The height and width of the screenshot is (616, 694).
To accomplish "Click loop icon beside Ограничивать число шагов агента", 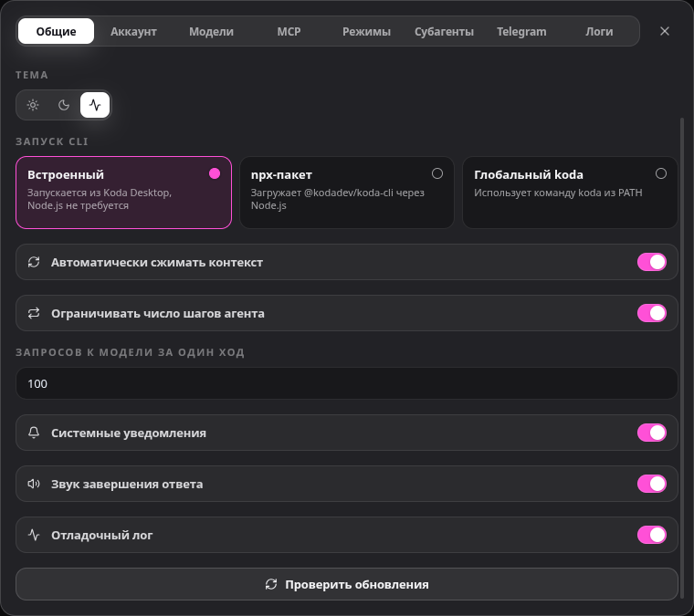I will point(34,313).
